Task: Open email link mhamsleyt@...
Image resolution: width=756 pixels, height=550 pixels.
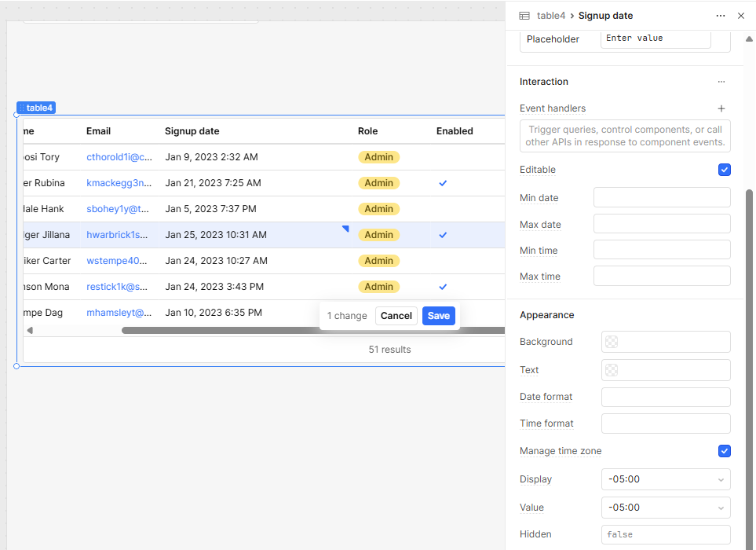Action: [119, 313]
